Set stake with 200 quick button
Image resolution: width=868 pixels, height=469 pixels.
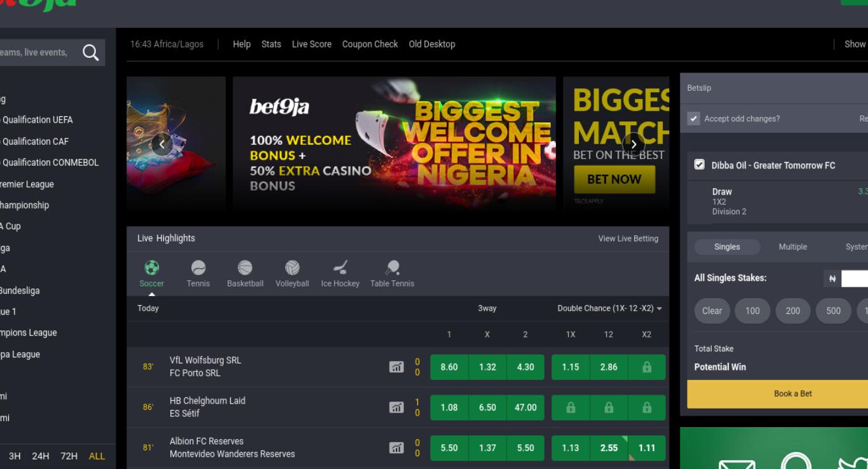(x=793, y=311)
